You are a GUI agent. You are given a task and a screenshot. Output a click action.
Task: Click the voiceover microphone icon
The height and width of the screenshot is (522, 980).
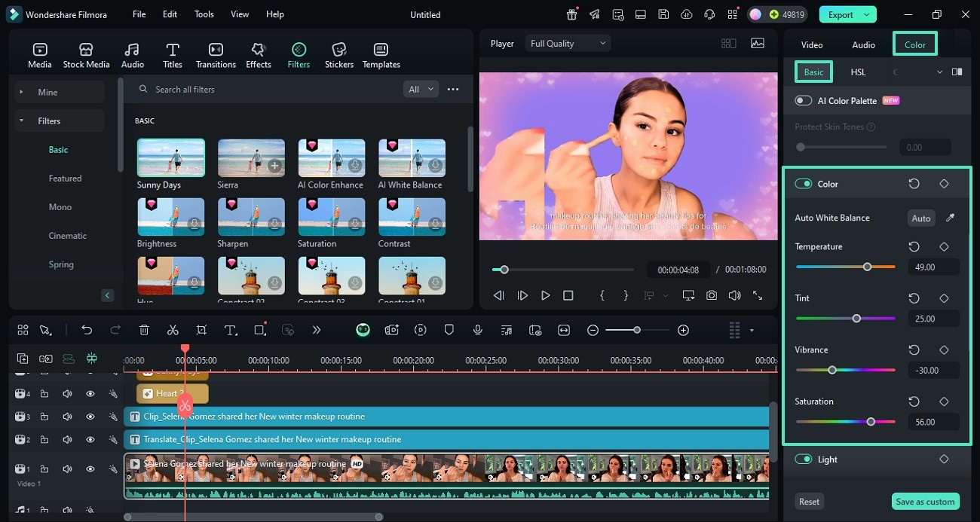(x=477, y=330)
